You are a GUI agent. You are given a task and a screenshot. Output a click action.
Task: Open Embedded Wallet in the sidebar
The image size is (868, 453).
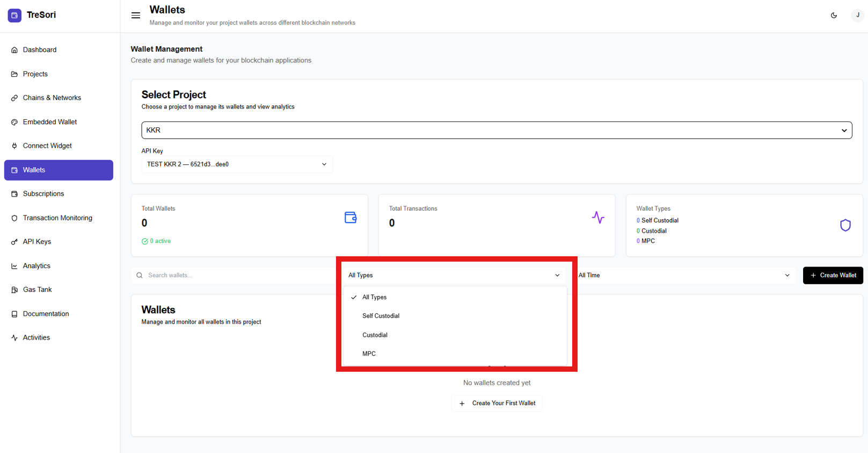point(49,122)
